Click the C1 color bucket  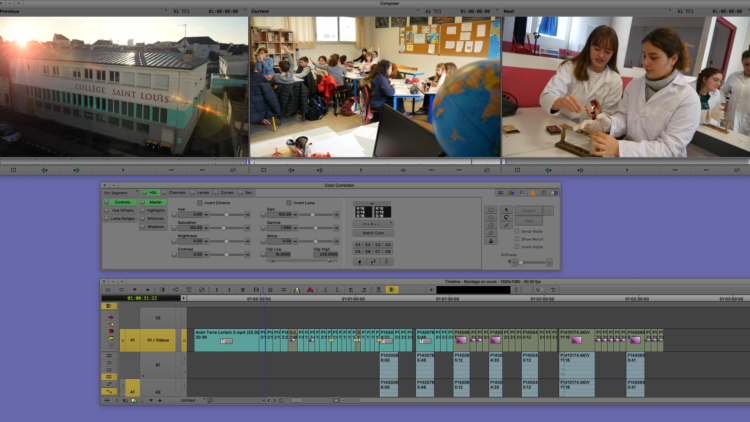point(358,244)
